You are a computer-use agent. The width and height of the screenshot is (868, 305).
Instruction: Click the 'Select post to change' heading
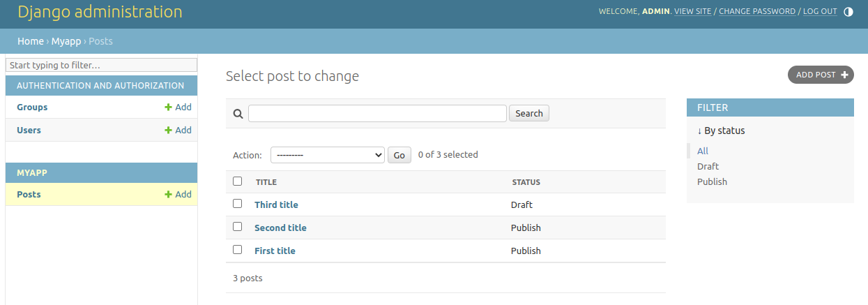click(292, 76)
